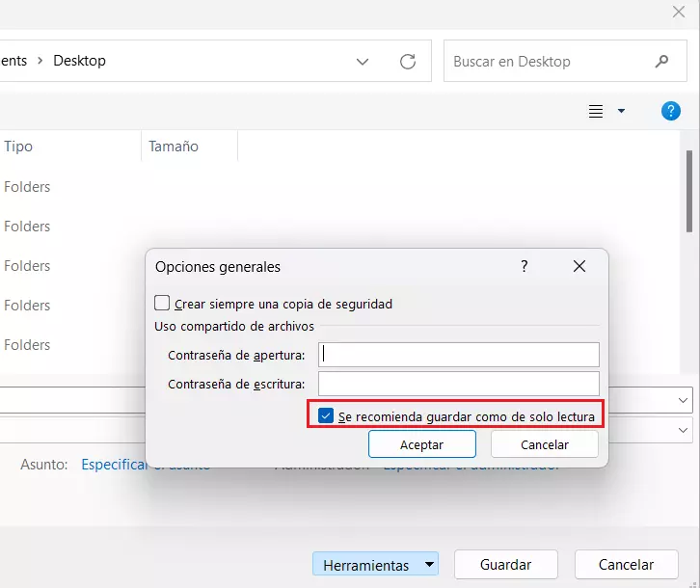Close the Opciones generales dialog
The height and width of the screenshot is (588, 700).
coord(579,266)
